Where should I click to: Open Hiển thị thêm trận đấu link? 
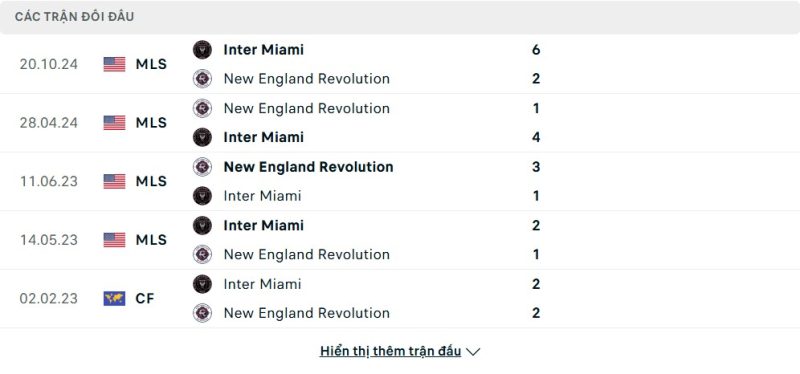tap(390, 351)
